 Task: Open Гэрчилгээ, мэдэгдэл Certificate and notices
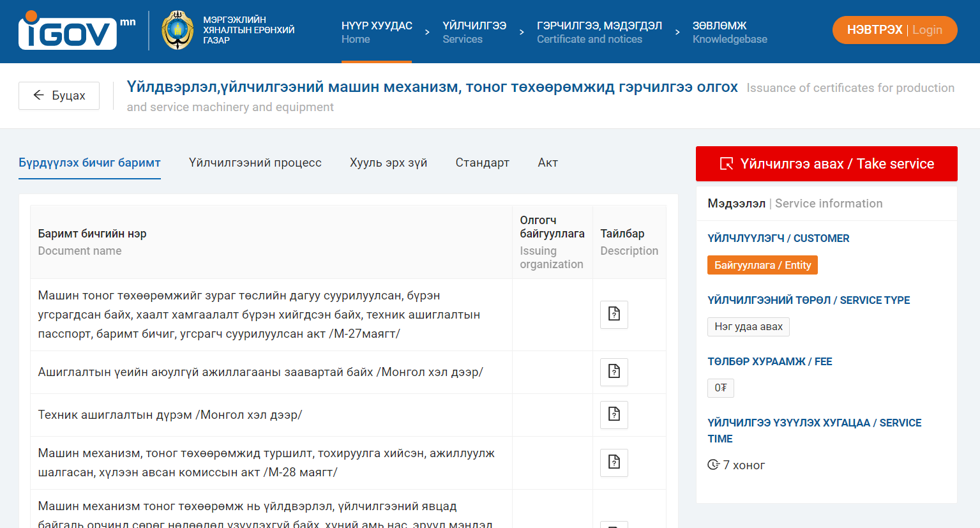click(599, 32)
